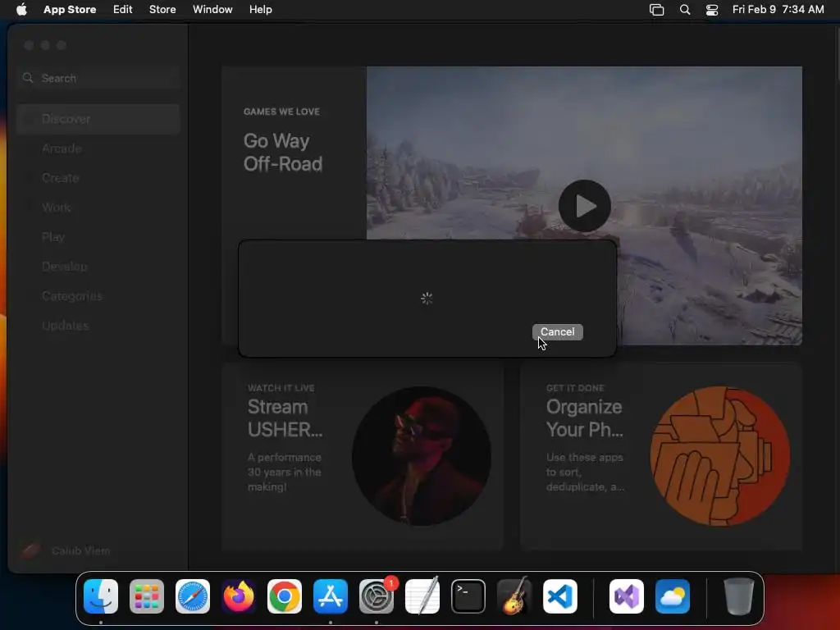The height and width of the screenshot is (630, 840).
Task: Open System Settings from the Dock
Action: click(x=377, y=596)
